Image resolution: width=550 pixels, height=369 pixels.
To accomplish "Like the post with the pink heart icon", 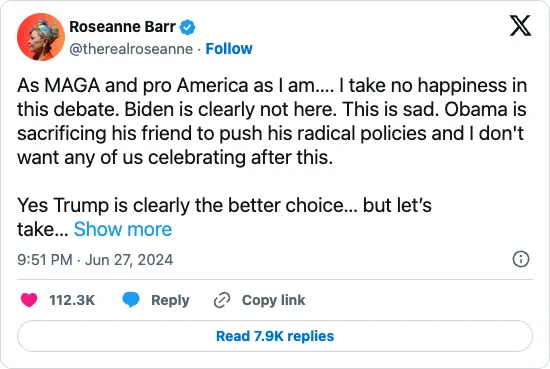I will [29, 300].
